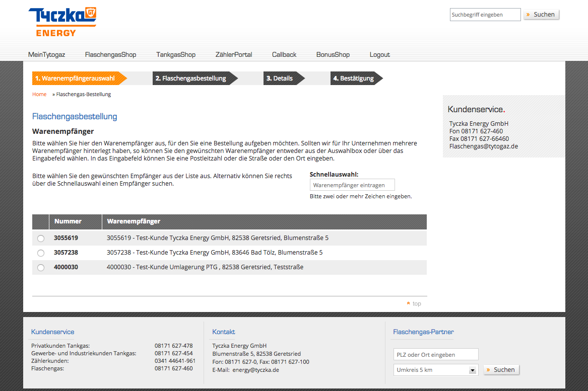
Task: Focus the PLZ oder Ort eingeben field
Action: click(436, 355)
